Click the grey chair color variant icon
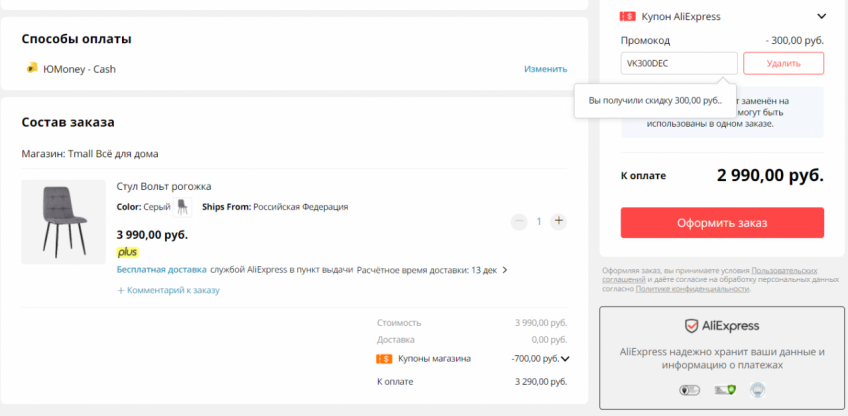This screenshot has width=848, height=416. [x=183, y=207]
